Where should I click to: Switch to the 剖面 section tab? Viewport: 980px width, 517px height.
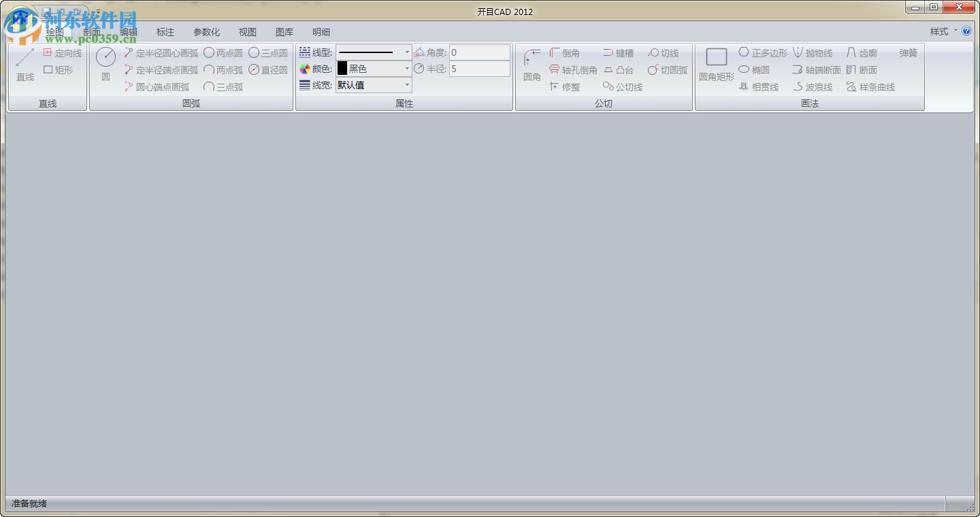pyautogui.click(x=92, y=32)
